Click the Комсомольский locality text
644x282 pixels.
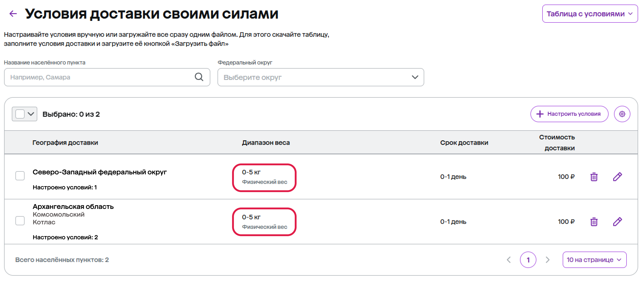pyautogui.click(x=59, y=215)
